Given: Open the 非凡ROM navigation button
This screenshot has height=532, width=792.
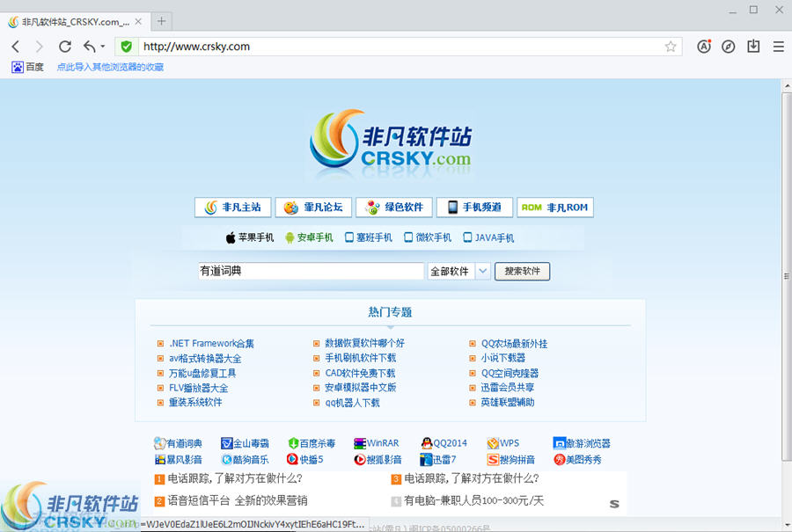Looking at the screenshot, I should [555, 208].
